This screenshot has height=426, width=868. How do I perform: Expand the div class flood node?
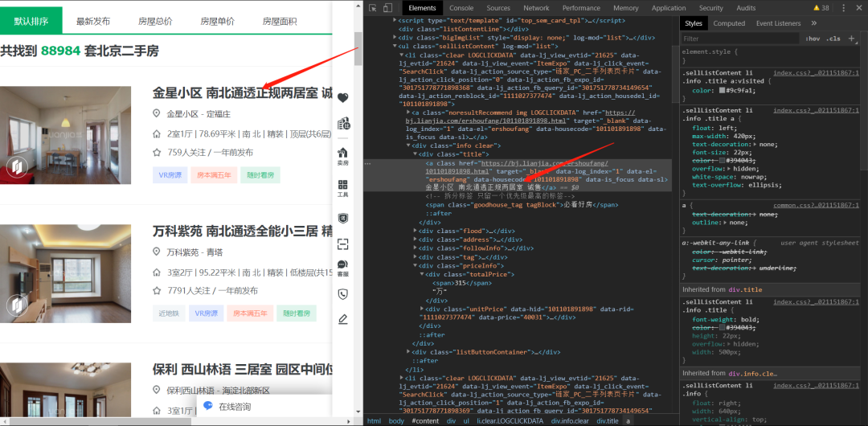pos(416,231)
